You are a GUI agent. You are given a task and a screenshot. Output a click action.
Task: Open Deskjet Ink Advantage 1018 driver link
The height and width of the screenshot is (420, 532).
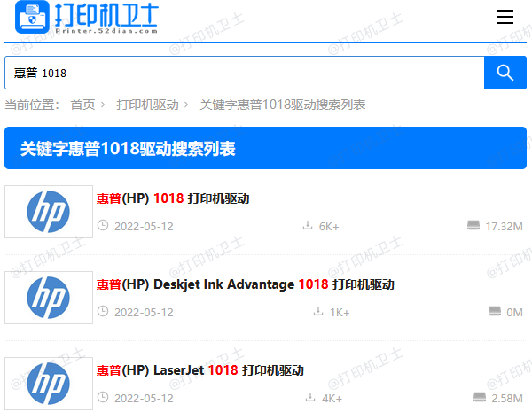coord(246,284)
